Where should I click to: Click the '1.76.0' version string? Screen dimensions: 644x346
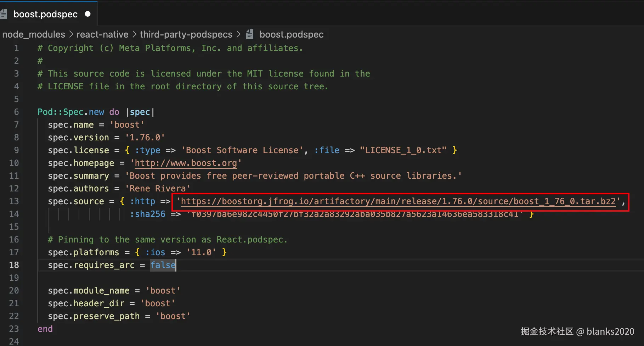pyautogui.click(x=145, y=138)
